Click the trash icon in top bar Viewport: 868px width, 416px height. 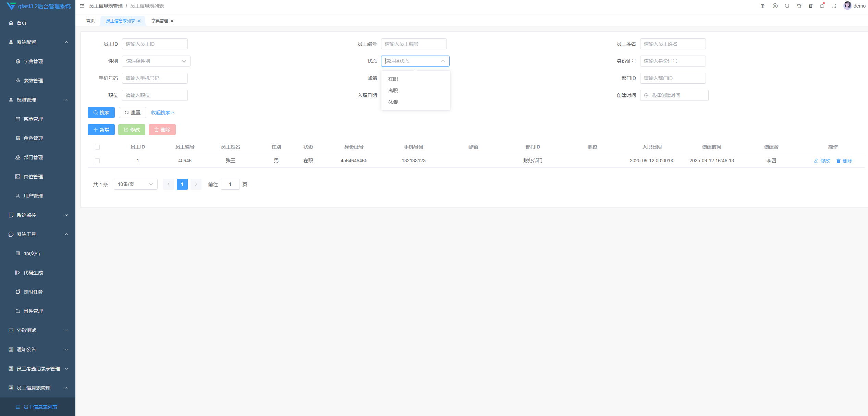click(x=810, y=6)
